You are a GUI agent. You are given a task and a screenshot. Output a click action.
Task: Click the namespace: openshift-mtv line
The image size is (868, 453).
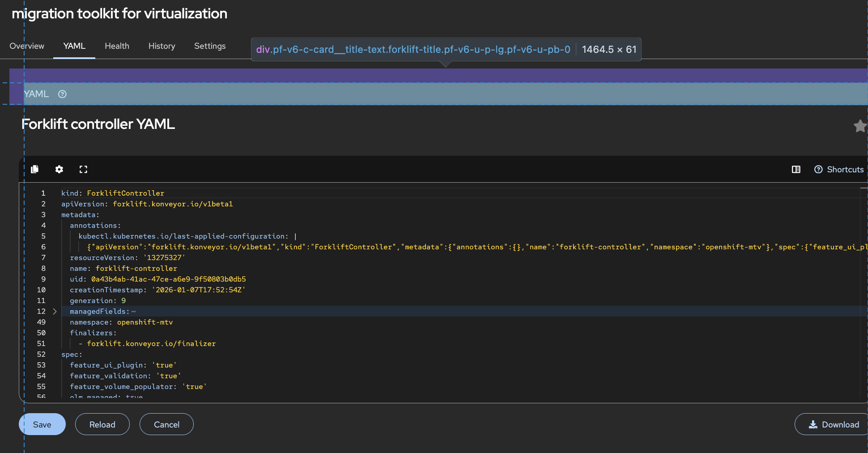click(121, 322)
